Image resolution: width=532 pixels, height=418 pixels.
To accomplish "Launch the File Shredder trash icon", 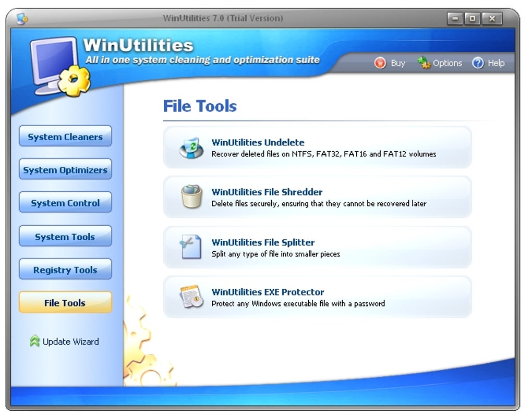I will [x=190, y=196].
